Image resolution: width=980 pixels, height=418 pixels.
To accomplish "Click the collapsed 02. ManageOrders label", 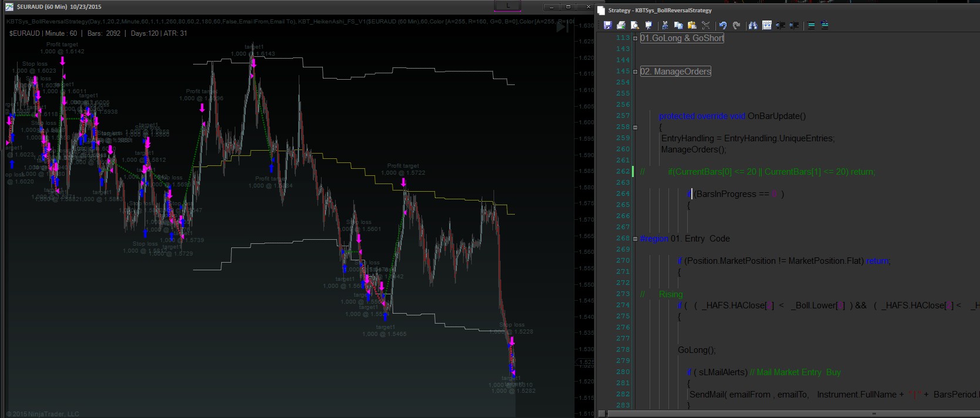I will pyautogui.click(x=675, y=72).
